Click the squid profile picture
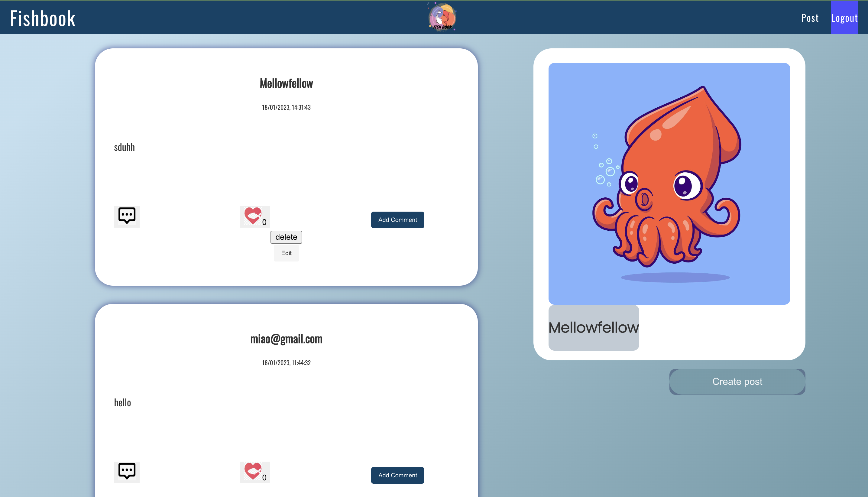Viewport: 868px width, 497px height. pyautogui.click(x=669, y=184)
